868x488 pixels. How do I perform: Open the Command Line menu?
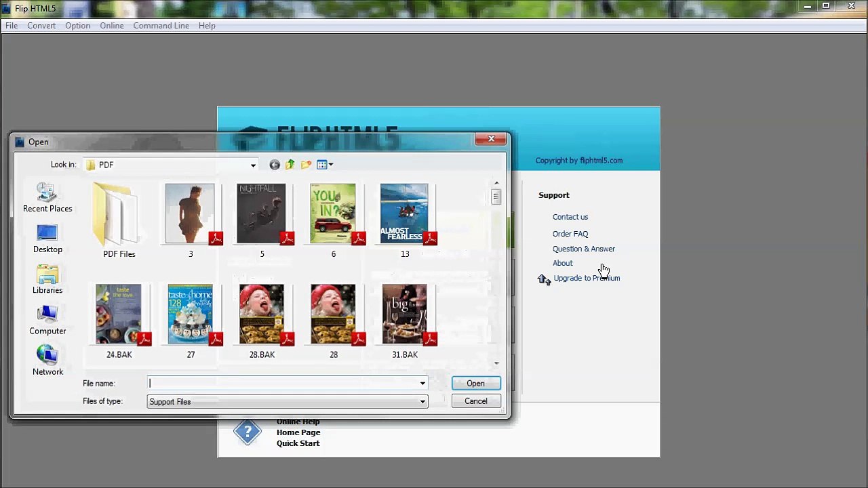161,26
